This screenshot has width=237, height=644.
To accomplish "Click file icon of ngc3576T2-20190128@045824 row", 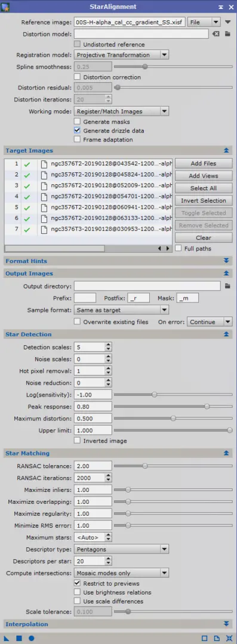I will coord(44,175).
